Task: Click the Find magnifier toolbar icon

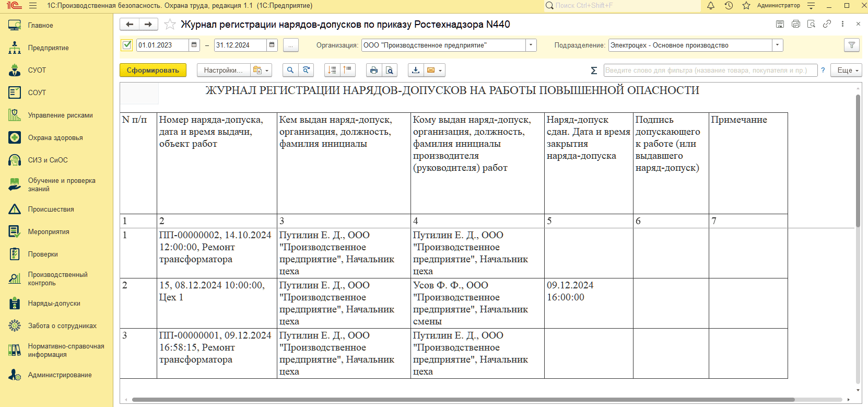Action: tap(290, 70)
